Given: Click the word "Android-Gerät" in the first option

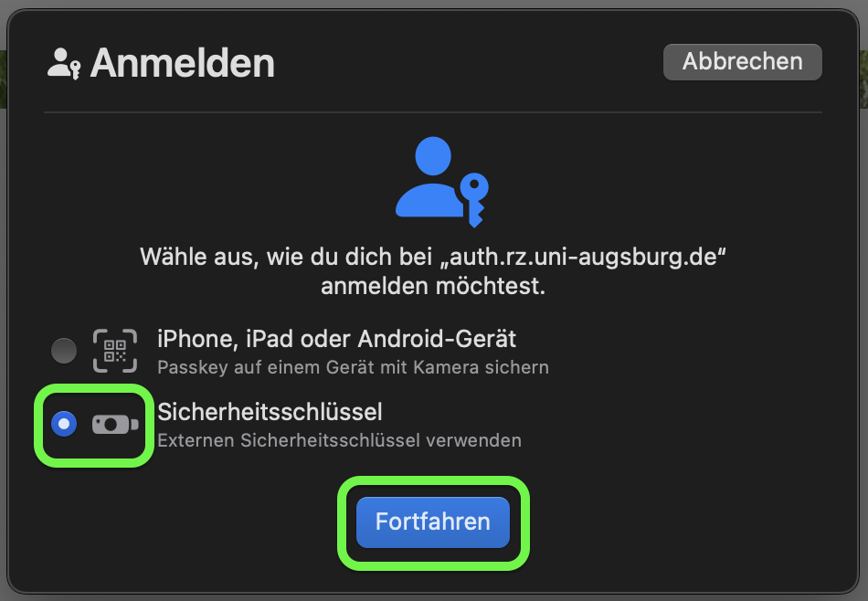Looking at the screenshot, I should pos(437,339).
